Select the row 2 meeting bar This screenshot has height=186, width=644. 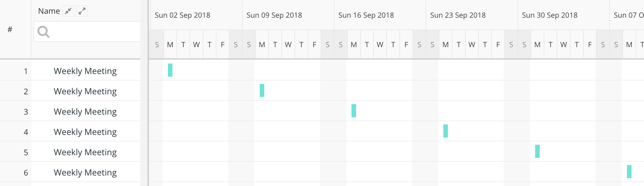262,90
